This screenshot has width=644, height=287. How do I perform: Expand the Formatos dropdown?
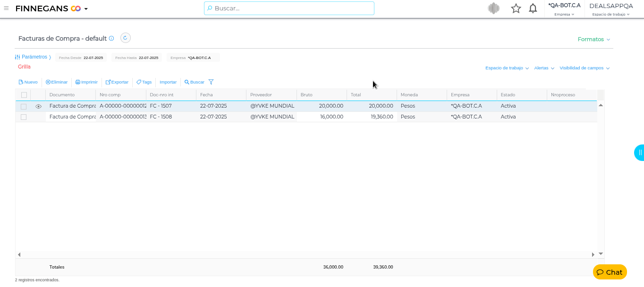click(593, 39)
